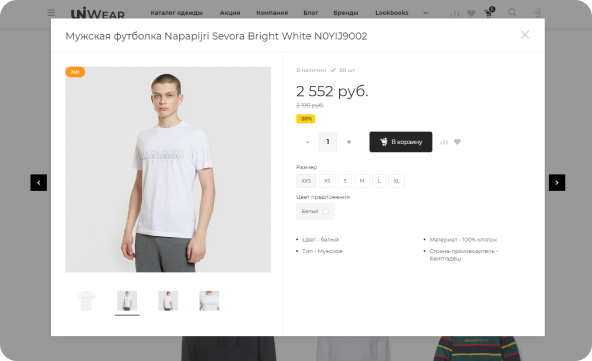Decrease quantity with minus button
The height and width of the screenshot is (361, 592).
click(307, 142)
